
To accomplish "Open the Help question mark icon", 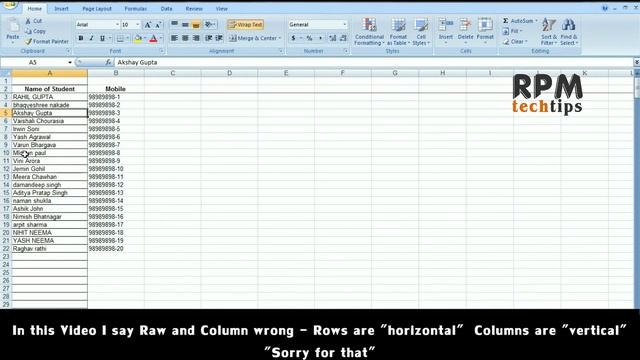I will pos(605,8).
